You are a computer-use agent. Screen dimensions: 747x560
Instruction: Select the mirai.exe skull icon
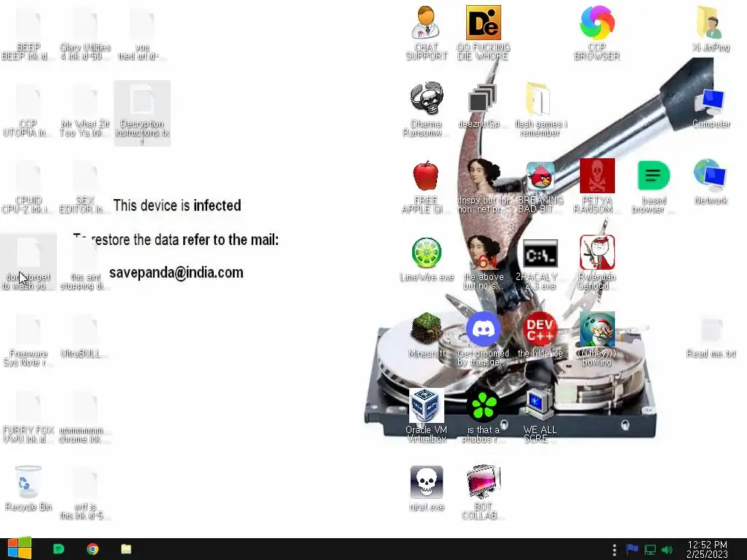coord(426,489)
